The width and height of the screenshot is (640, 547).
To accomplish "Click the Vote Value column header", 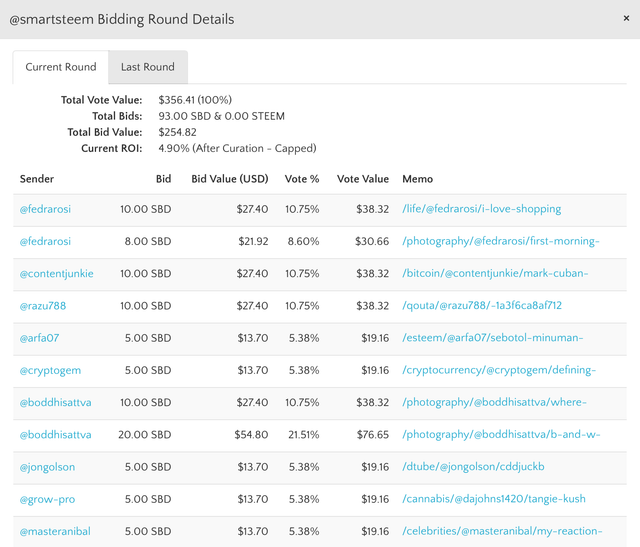I will pyautogui.click(x=363, y=179).
